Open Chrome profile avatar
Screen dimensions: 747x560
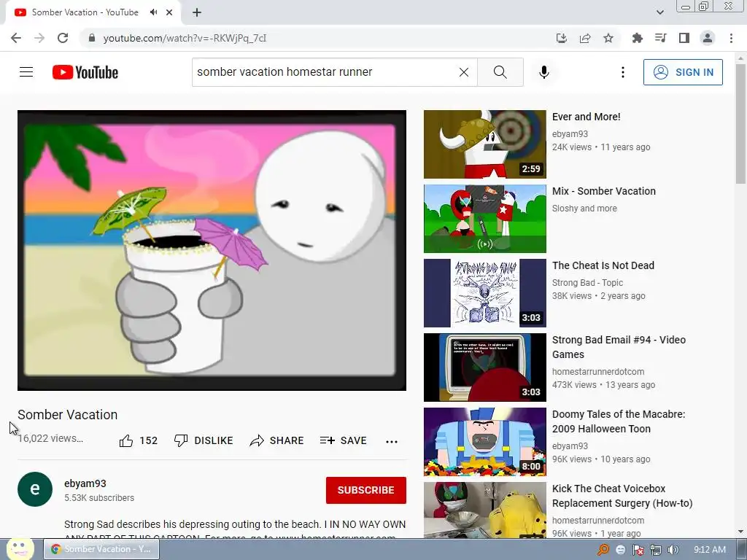click(x=708, y=38)
